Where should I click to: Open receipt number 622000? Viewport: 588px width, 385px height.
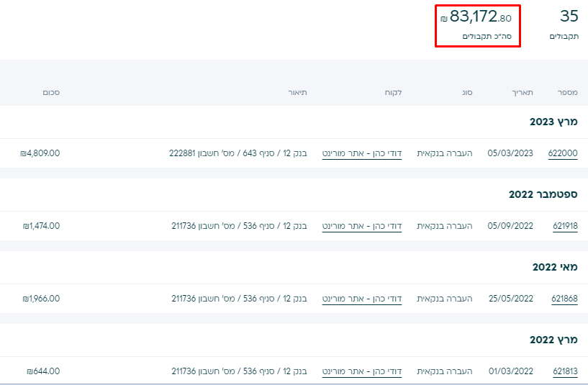tap(563, 153)
